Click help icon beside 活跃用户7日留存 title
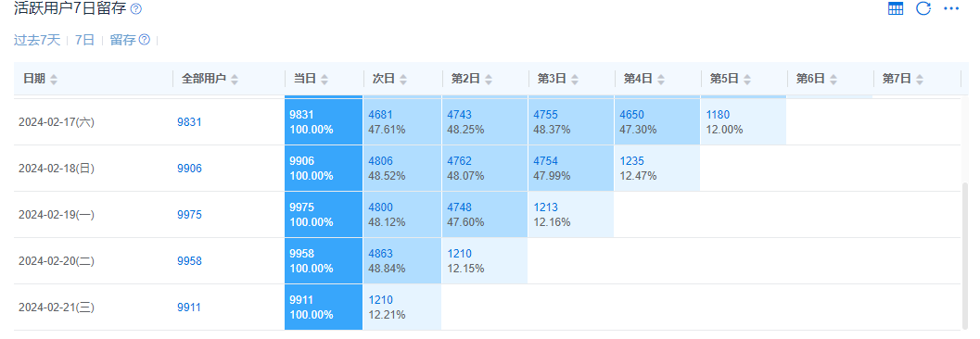 136,9
